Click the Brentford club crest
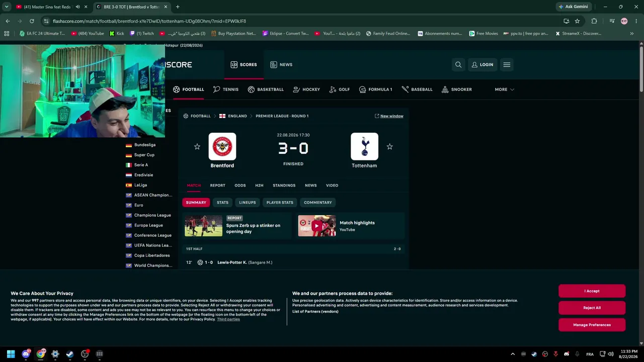 click(222, 146)
